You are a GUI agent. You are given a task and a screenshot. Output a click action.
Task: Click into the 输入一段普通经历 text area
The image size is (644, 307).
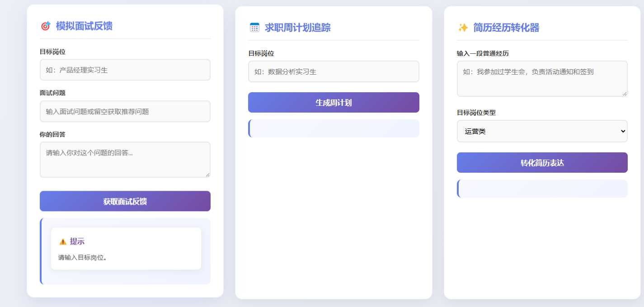tap(542, 78)
